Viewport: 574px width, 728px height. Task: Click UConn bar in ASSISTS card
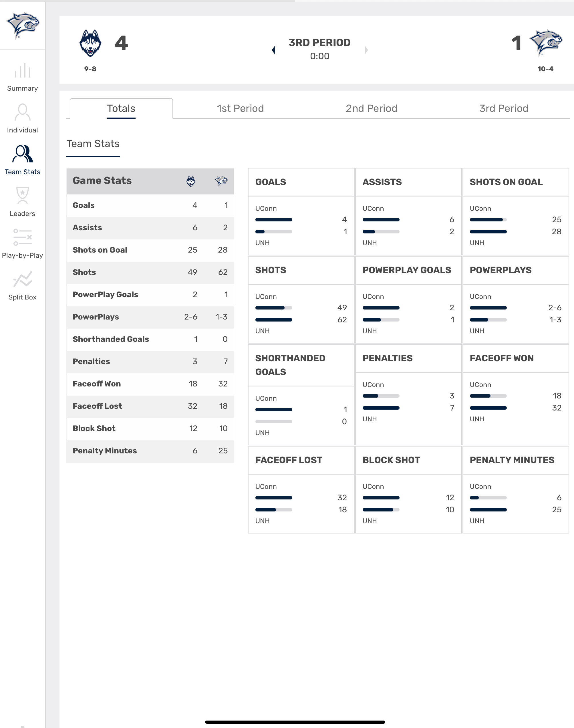(381, 220)
